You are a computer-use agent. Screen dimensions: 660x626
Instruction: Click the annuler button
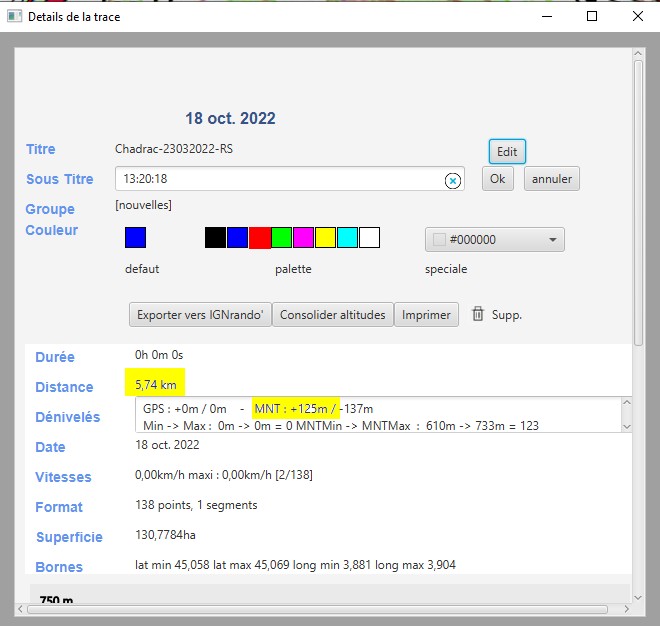[551, 179]
